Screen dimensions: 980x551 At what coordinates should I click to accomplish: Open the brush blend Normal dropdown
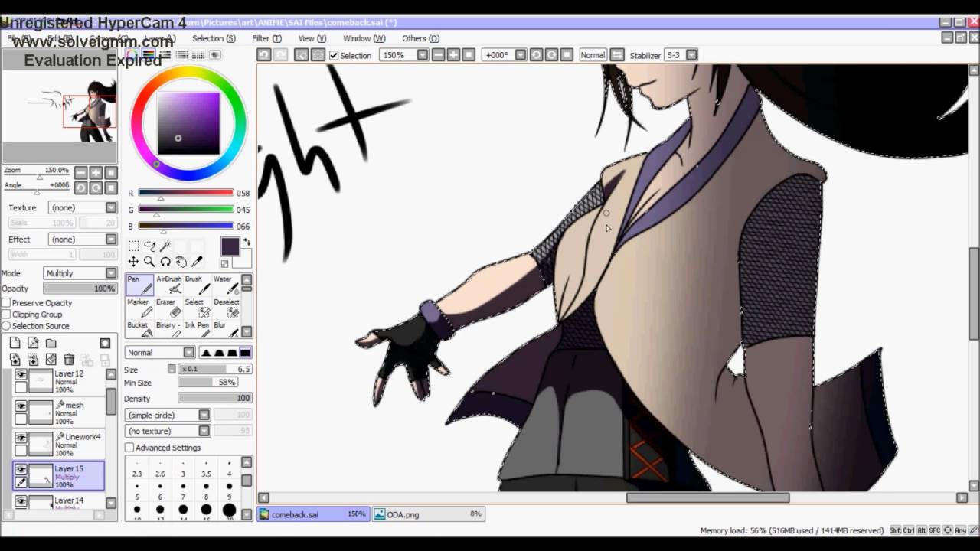point(160,353)
